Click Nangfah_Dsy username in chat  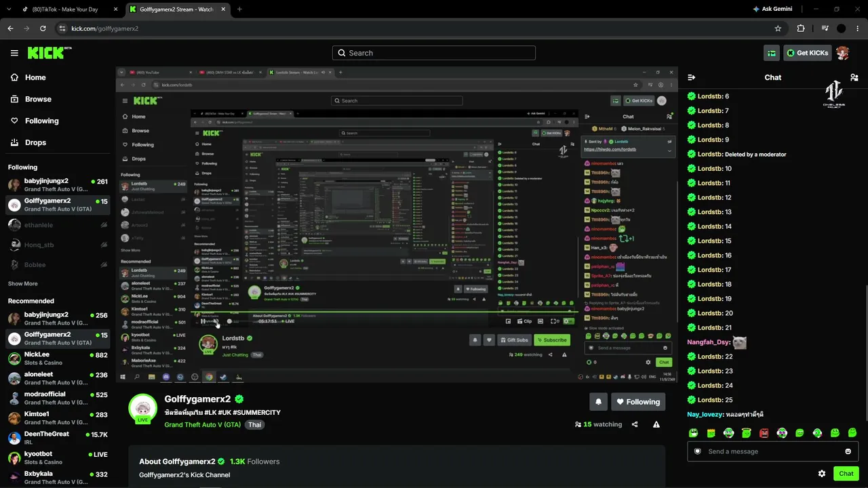click(708, 342)
